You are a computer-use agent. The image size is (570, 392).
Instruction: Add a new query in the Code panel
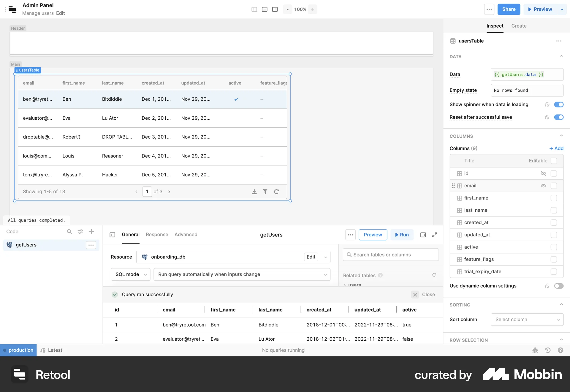pyautogui.click(x=91, y=232)
